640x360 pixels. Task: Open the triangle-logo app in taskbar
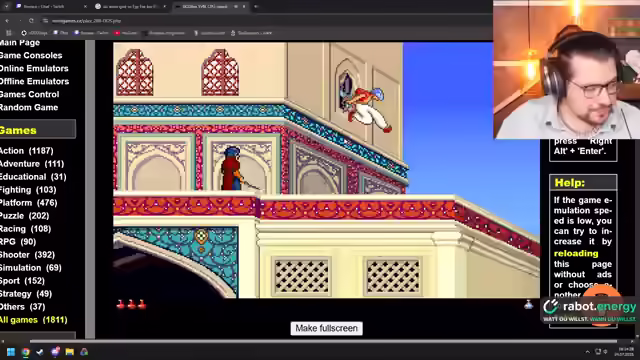pos(84,352)
